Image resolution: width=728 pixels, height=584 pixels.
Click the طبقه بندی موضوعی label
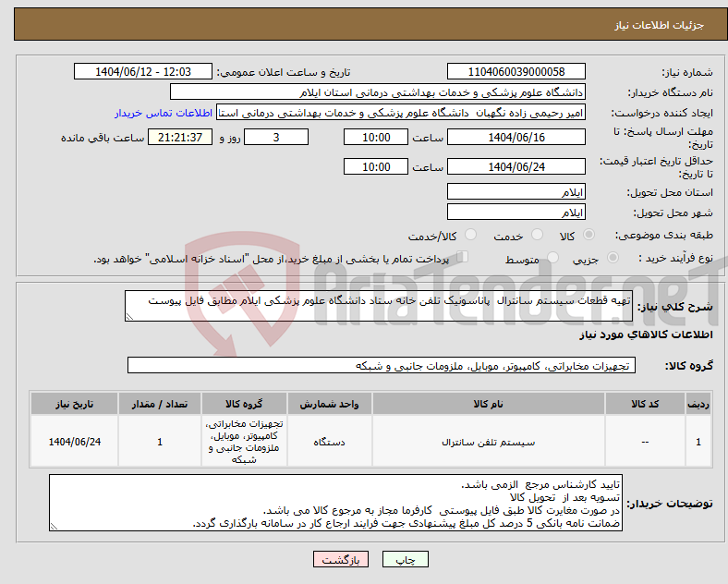coord(664,236)
